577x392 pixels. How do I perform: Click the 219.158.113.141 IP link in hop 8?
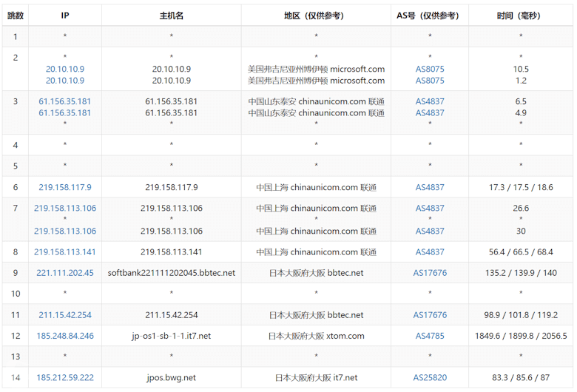tap(65, 252)
